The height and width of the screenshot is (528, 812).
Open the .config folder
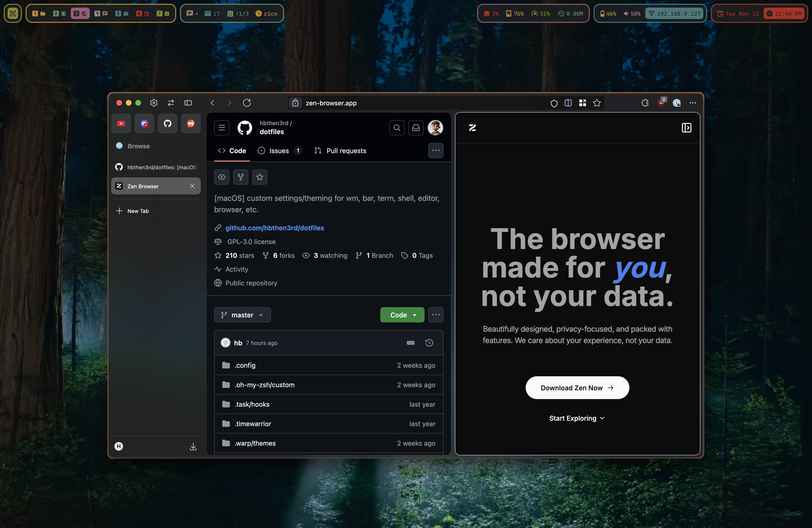245,365
